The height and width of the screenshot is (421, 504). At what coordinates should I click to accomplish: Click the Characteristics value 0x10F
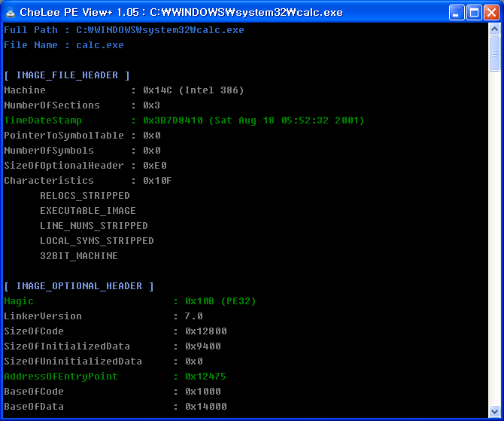157,181
